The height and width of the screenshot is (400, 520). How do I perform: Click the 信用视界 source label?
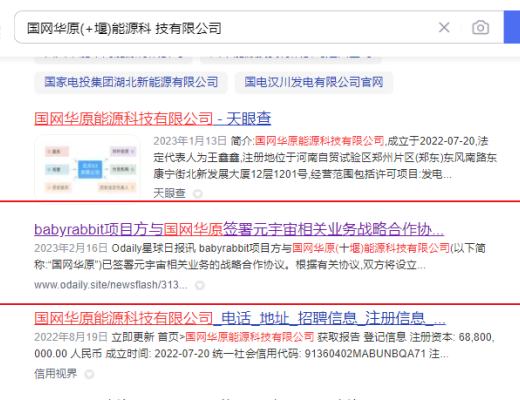click(55, 374)
